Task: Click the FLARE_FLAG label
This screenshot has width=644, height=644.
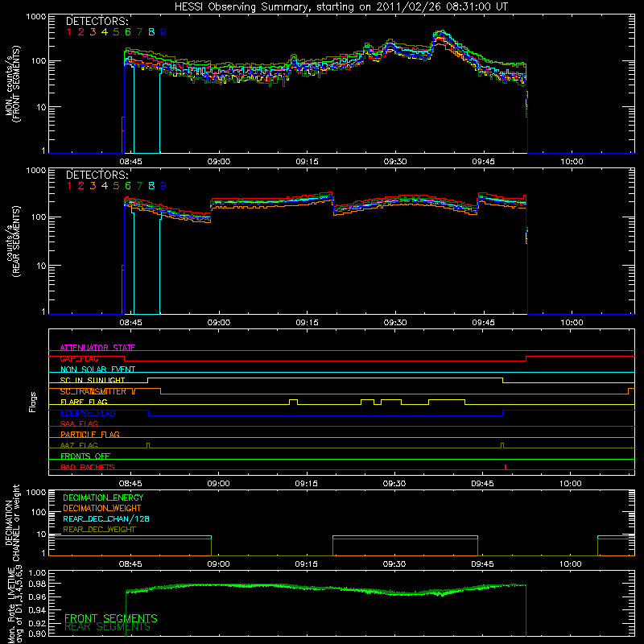Action: [84, 402]
